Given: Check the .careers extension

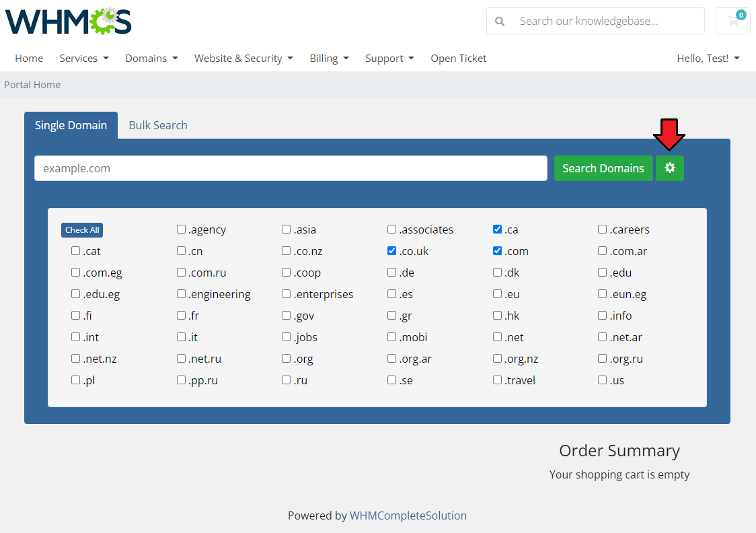Looking at the screenshot, I should 602,229.
